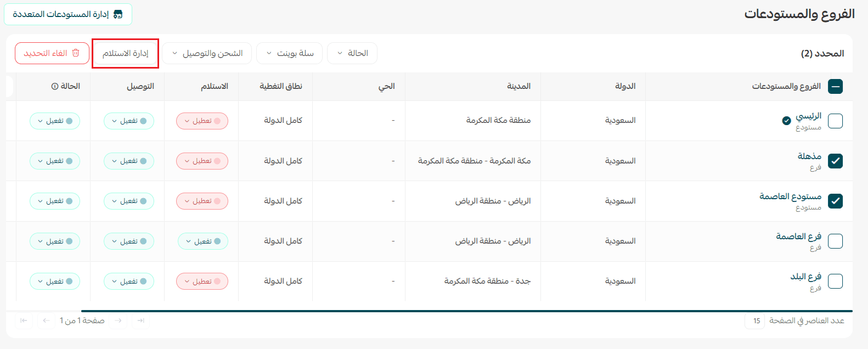Select فرع العاصمة branch name
The image size is (868, 349).
coord(799,236)
